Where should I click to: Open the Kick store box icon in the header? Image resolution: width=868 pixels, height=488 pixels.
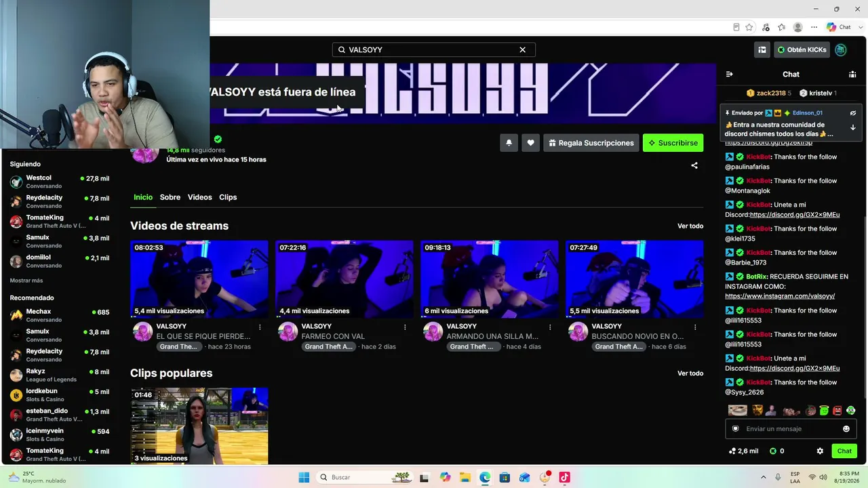click(x=762, y=49)
